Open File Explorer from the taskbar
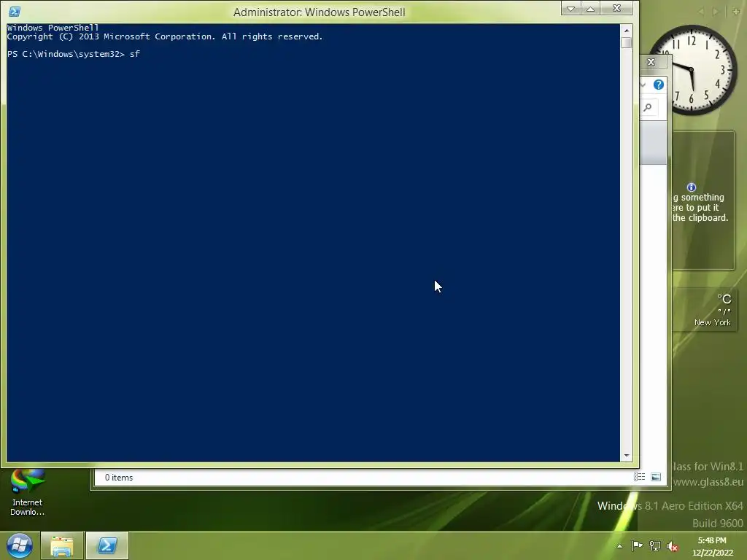Image resolution: width=747 pixels, height=560 pixels. (62, 545)
